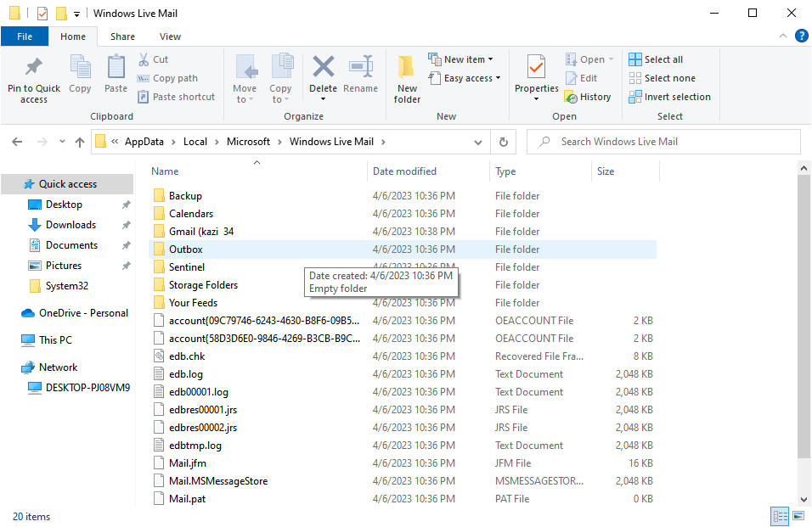
Task: Click the Pin to Quick access icon
Action: click(x=34, y=67)
